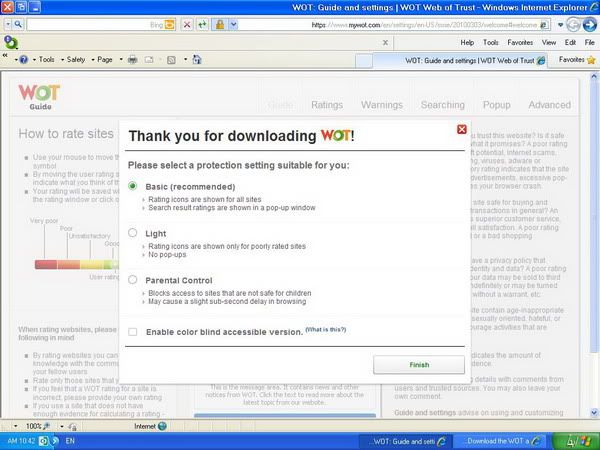Click the security lock icon
This screenshot has width=600, height=450.
pos(220,25)
